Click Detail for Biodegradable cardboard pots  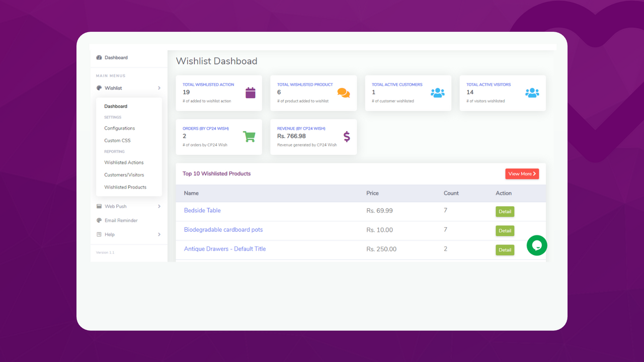(x=505, y=231)
